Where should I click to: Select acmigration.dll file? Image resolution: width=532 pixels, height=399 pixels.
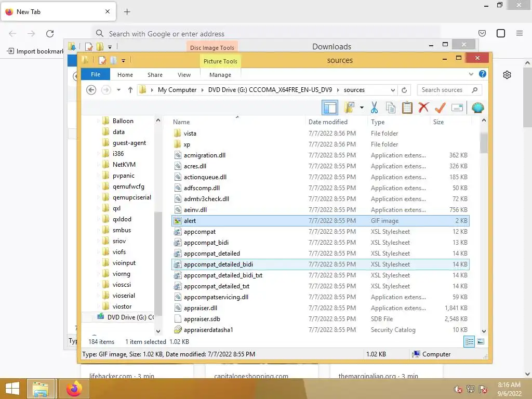point(320,155)
